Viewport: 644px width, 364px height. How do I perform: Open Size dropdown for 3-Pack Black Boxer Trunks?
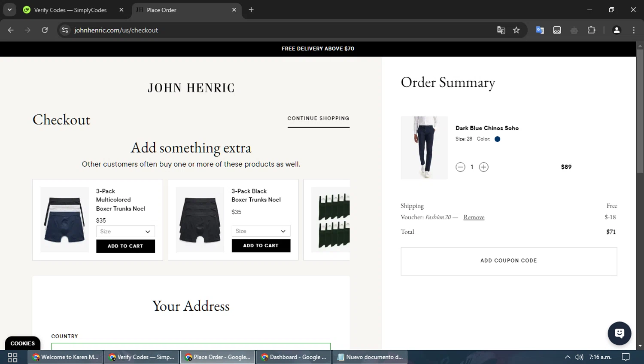261,231
